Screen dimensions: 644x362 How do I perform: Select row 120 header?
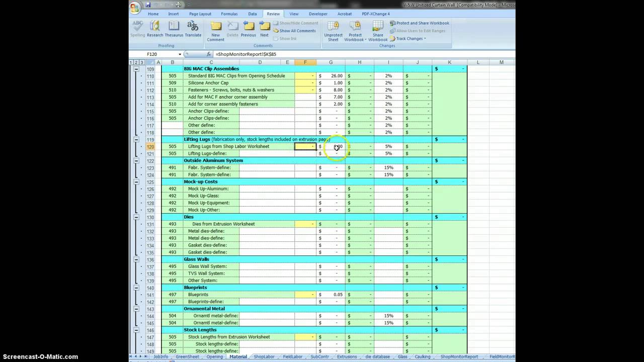(151, 146)
